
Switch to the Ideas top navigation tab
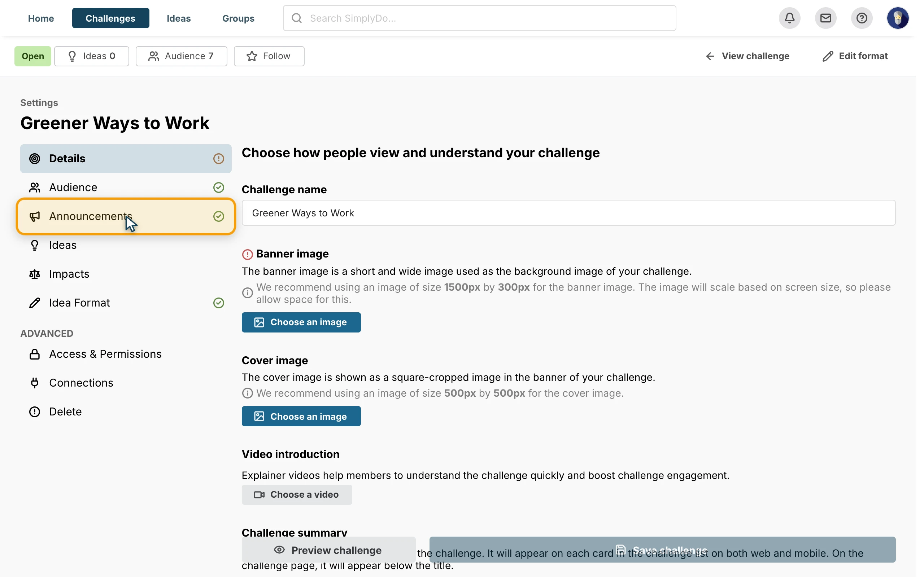(x=179, y=18)
